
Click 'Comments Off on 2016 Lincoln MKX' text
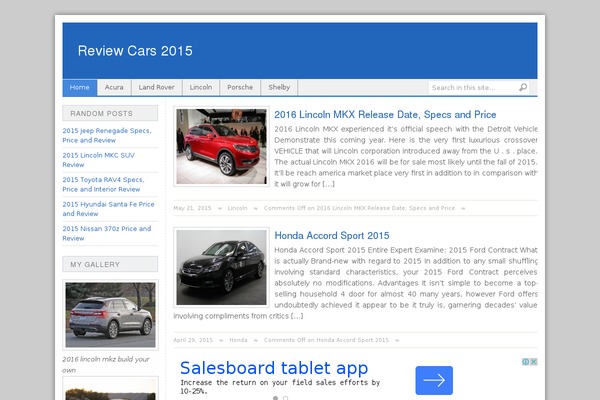[359, 208]
